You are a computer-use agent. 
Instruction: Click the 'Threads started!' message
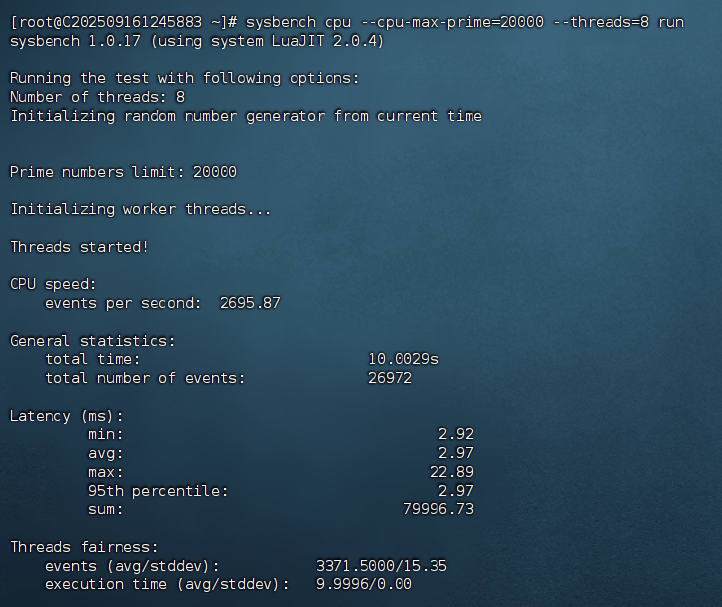(79, 247)
